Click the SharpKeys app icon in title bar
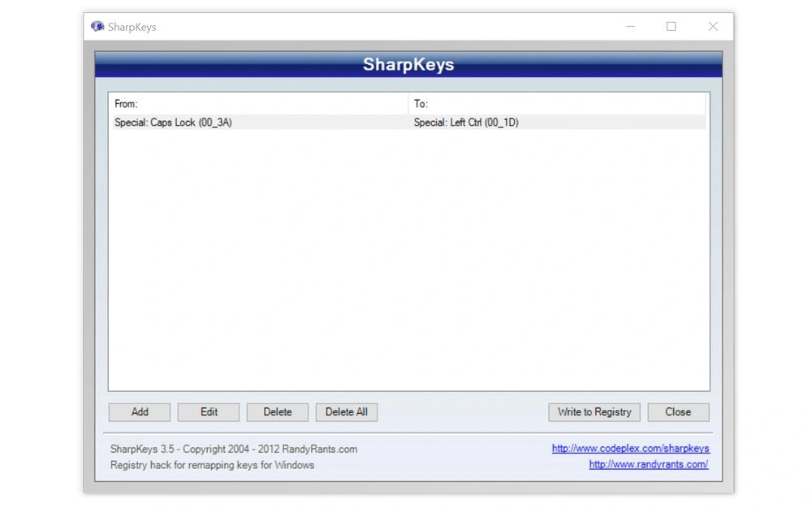This screenshot has height=512, width=812. click(97, 27)
